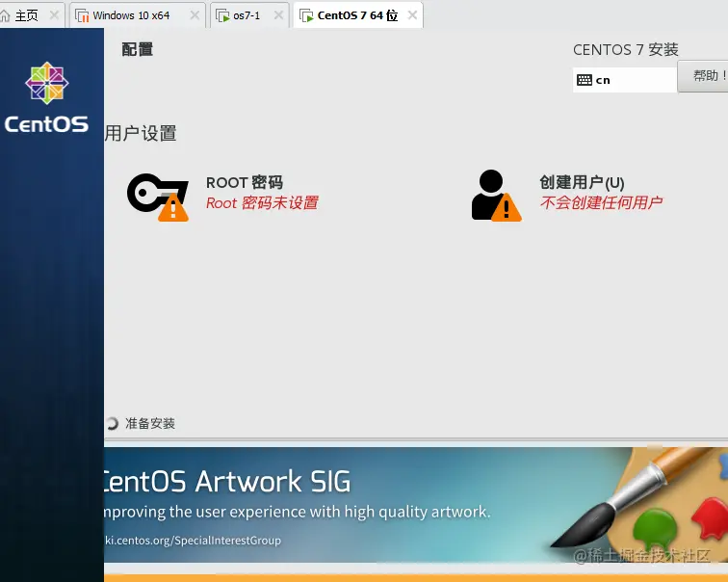Click the 准备安装 spinner icon
Image resolution: width=728 pixels, height=582 pixels.
point(112,423)
